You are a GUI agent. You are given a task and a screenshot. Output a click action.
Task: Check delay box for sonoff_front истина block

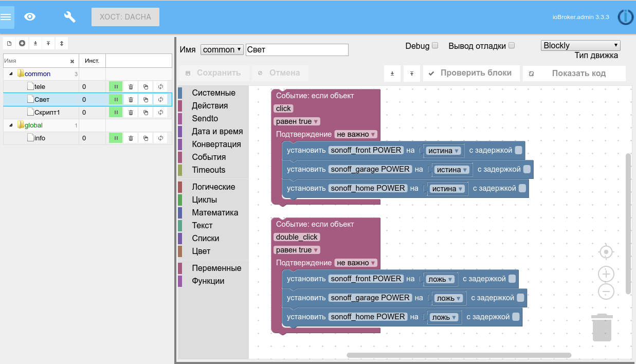pyautogui.click(x=518, y=150)
